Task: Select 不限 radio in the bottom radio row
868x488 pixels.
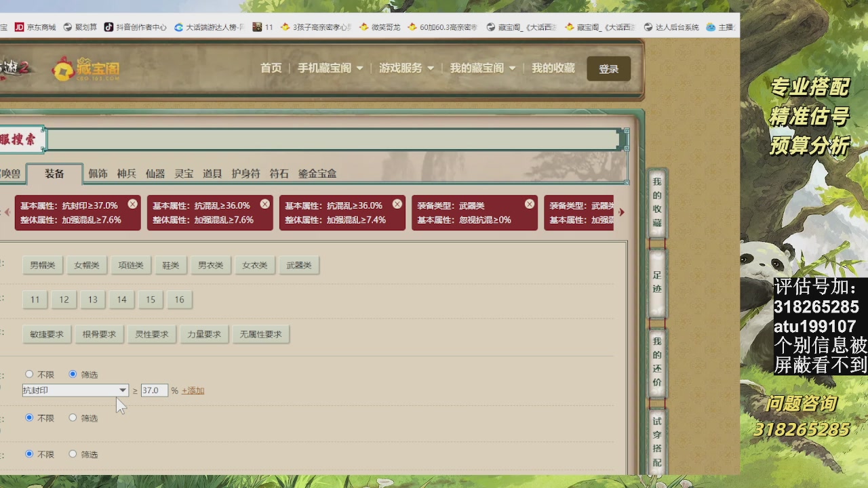Action: coord(29,454)
